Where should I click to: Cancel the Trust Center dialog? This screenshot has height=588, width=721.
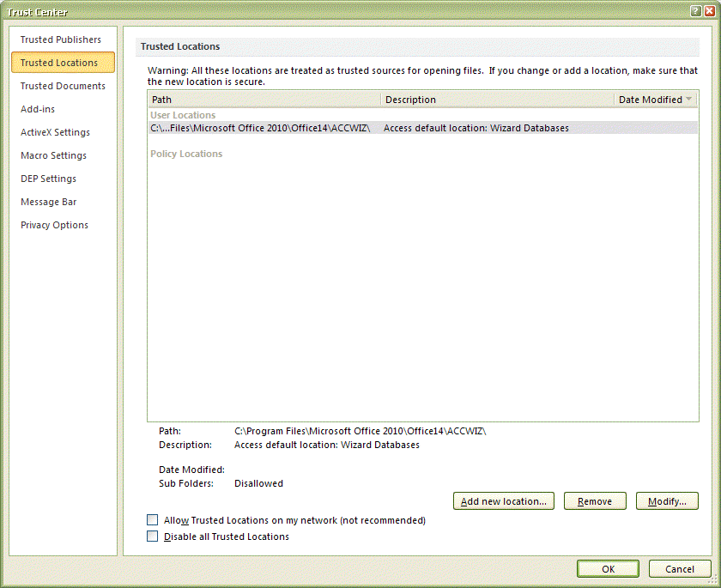pyautogui.click(x=680, y=569)
